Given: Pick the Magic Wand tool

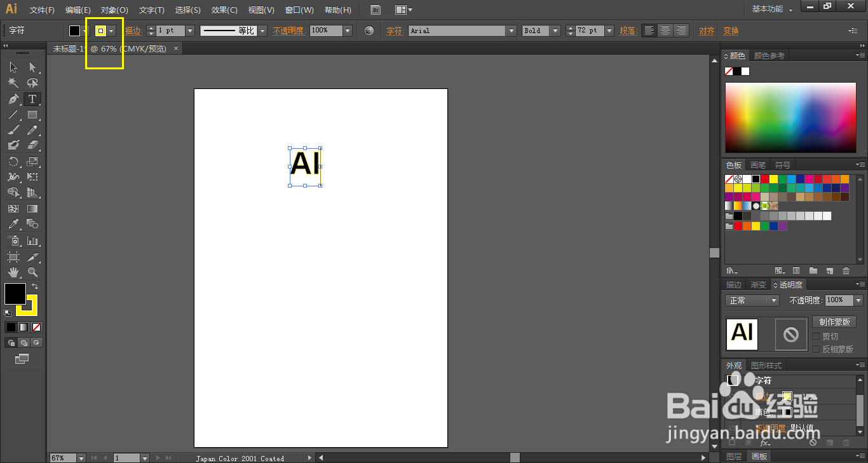Looking at the screenshot, I should [x=13, y=83].
